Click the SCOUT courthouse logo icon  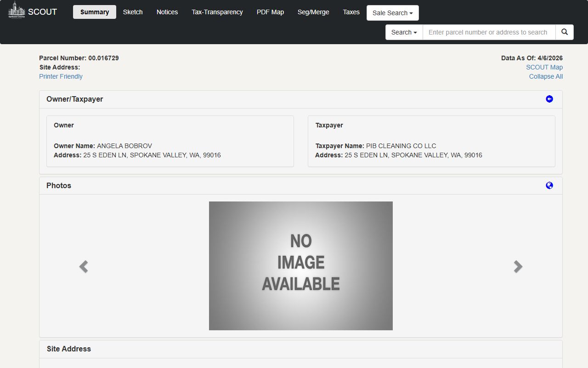pos(17,10)
